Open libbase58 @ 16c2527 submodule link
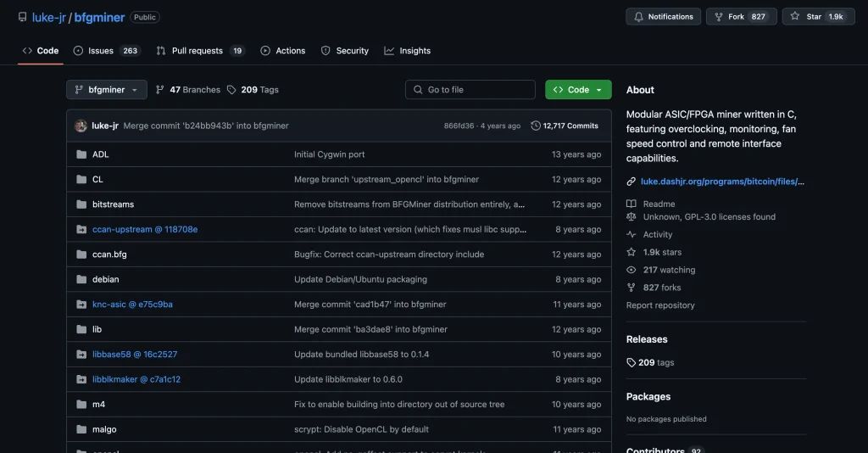 (x=135, y=355)
